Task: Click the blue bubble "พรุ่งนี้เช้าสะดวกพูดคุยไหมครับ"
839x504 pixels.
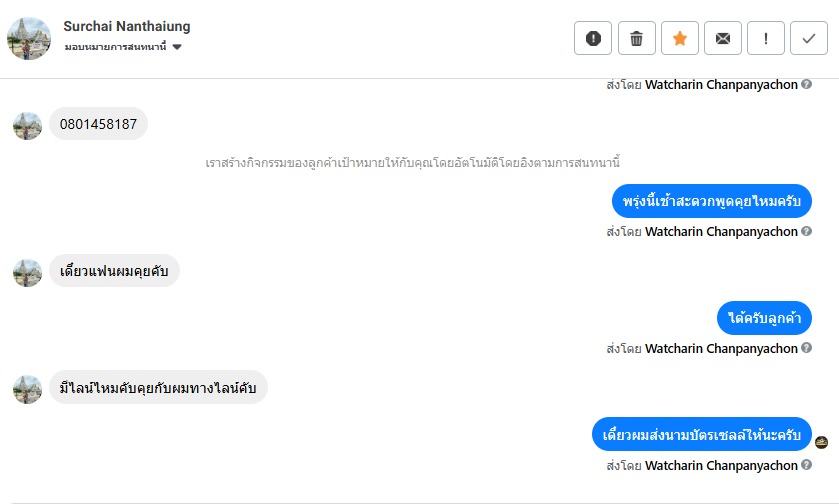Action: pos(711,201)
